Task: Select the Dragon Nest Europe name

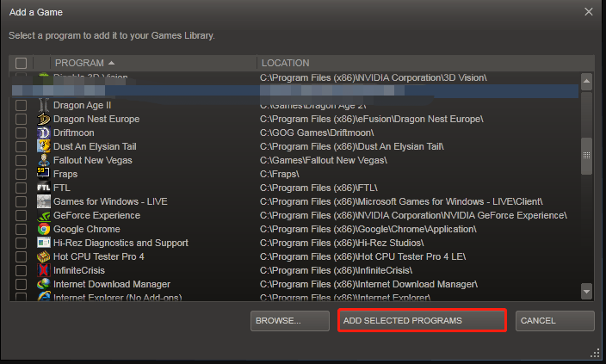Action: (96, 119)
